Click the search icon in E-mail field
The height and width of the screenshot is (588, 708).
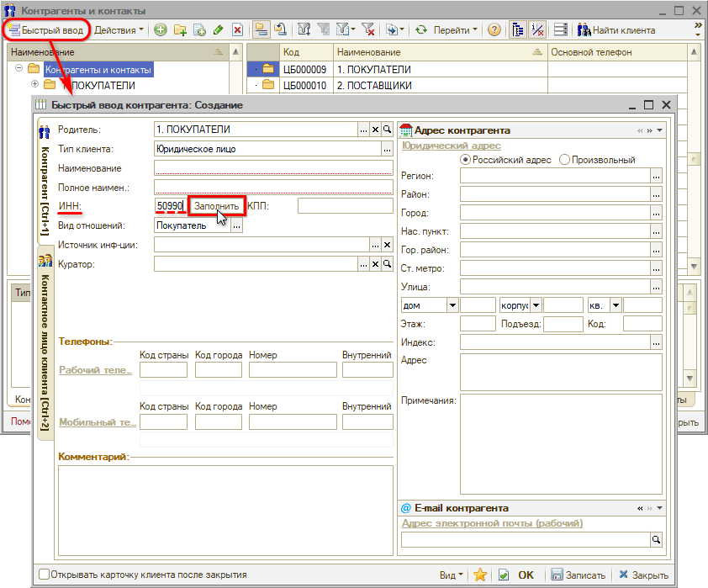(x=657, y=540)
